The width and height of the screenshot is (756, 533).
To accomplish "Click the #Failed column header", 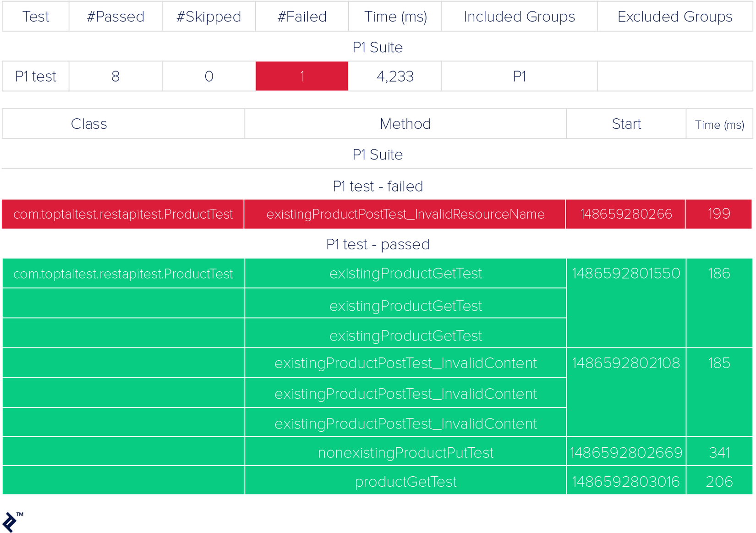I will 302,16.
